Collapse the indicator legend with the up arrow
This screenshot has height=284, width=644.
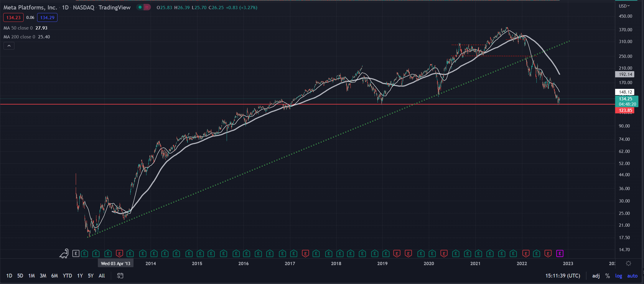[x=9, y=46]
